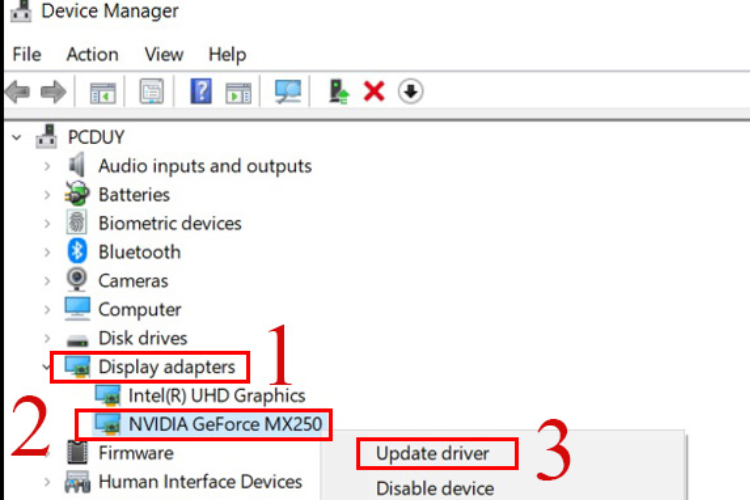Screen dimensions: 750x500
Task: Click the Forward arrow toolbar icon
Action: pos(53,92)
